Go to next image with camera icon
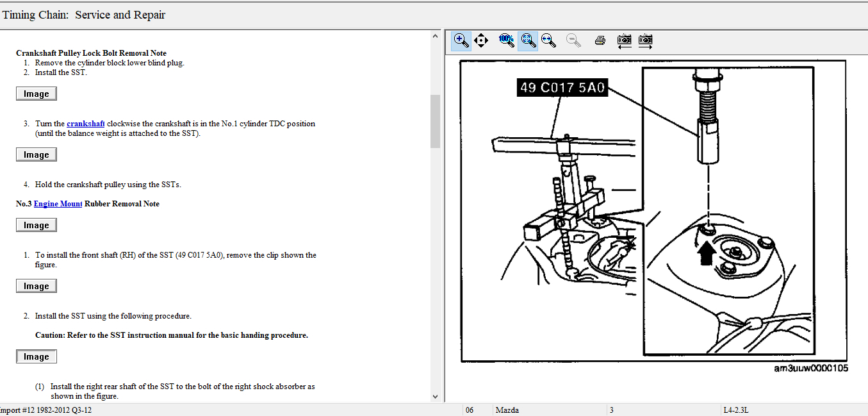This screenshot has height=416, width=868. point(645,40)
